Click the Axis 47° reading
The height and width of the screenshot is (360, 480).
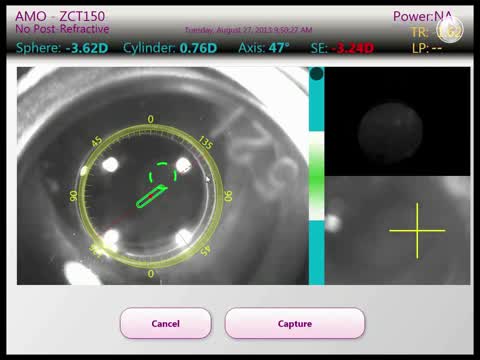coord(264,48)
